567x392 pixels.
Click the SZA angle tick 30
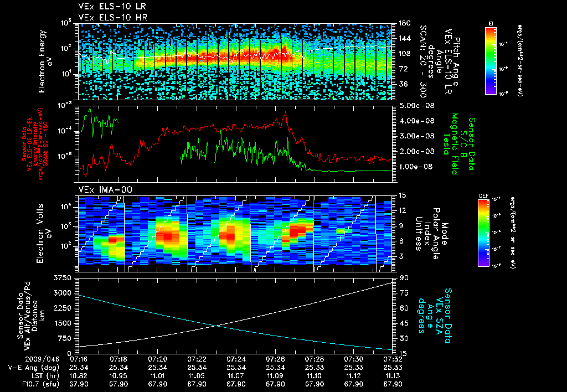coord(404,338)
